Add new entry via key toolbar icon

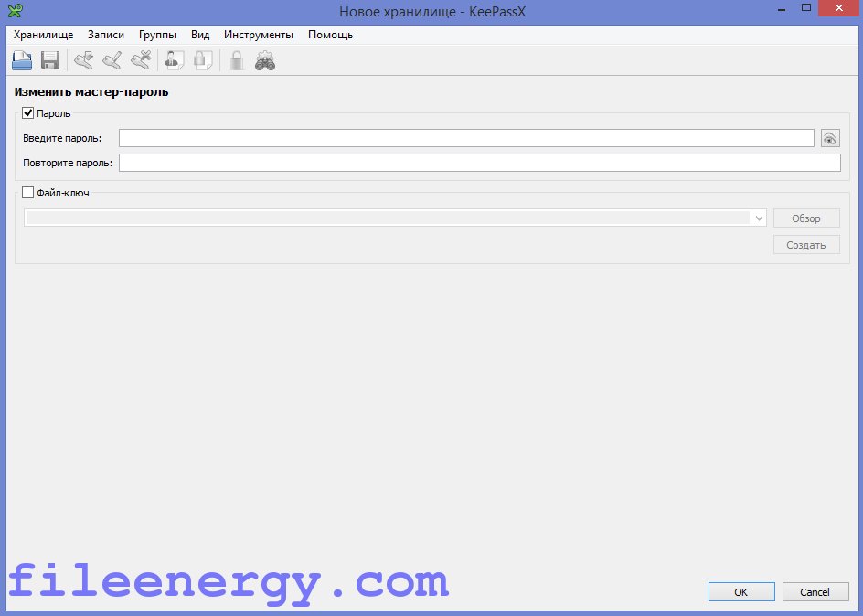click(84, 60)
